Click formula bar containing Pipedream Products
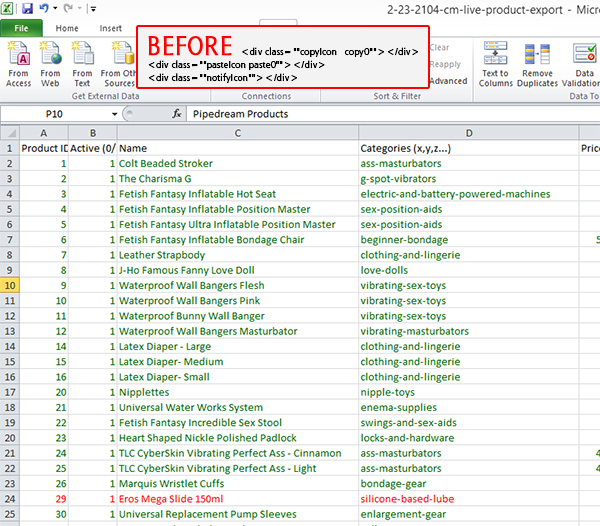 click(393, 114)
